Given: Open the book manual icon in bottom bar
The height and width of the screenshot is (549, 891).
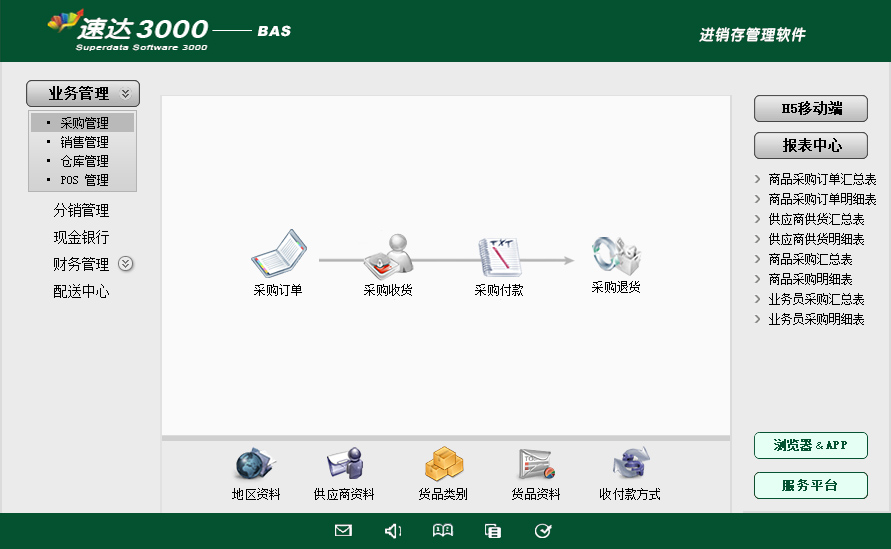Looking at the screenshot, I should coord(443,531).
